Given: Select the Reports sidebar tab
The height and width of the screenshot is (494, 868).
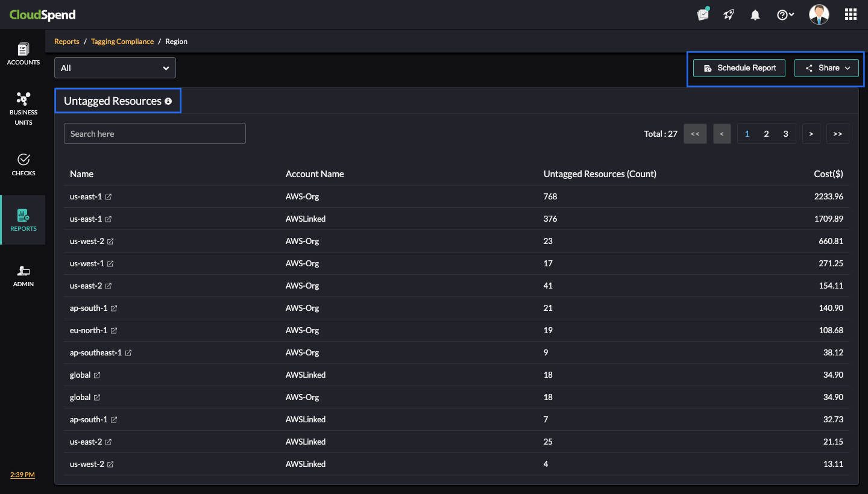Looking at the screenshot, I should 24,220.
